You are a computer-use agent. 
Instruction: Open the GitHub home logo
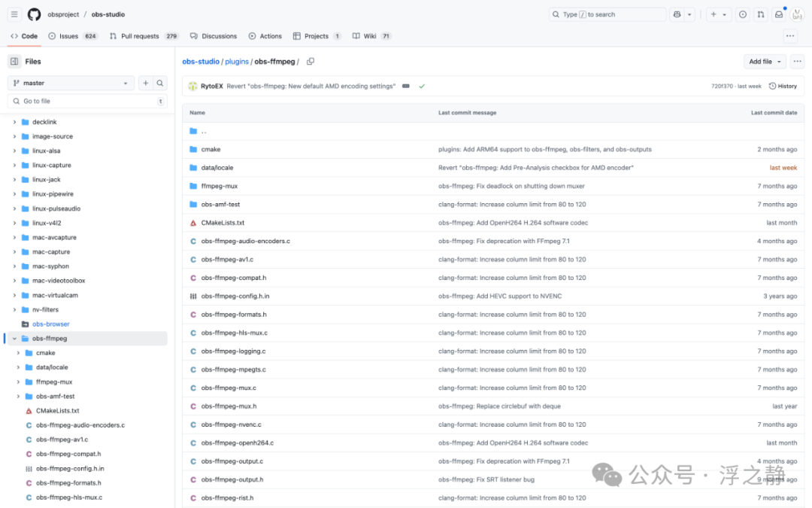pyautogui.click(x=34, y=14)
